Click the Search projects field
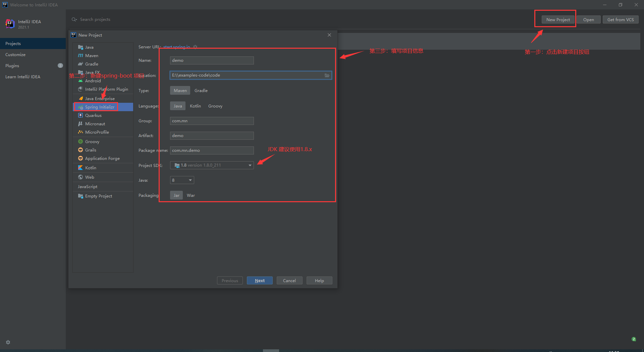Image resolution: width=644 pixels, height=352 pixels. [x=95, y=19]
